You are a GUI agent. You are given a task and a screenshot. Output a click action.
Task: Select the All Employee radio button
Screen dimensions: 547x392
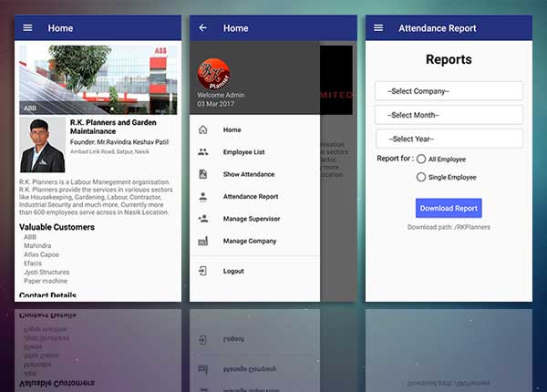tap(421, 160)
